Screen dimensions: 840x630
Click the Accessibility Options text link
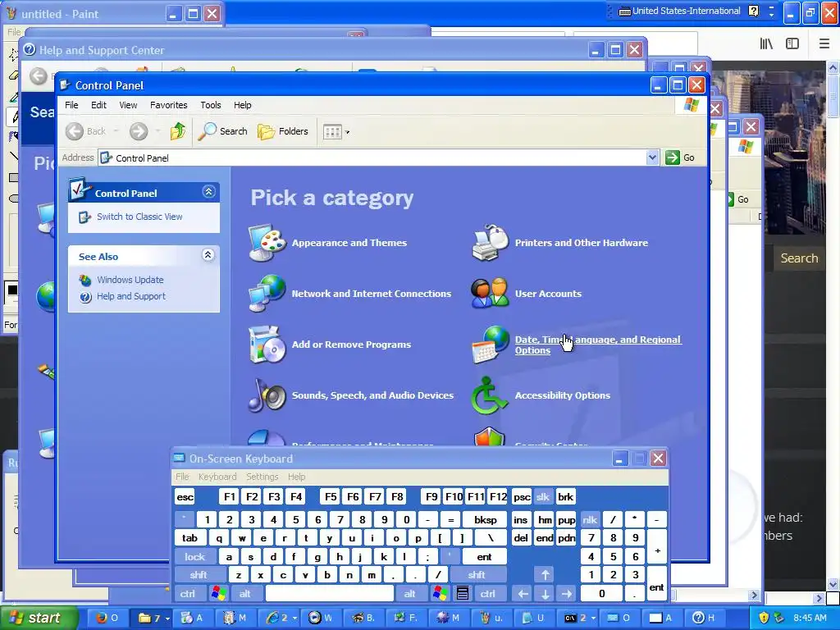(x=563, y=395)
